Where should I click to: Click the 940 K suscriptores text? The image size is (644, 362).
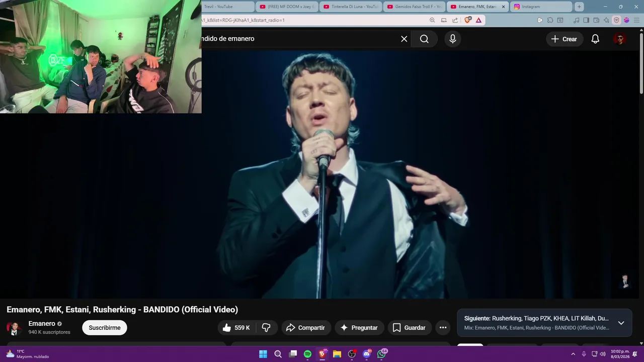point(49,332)
